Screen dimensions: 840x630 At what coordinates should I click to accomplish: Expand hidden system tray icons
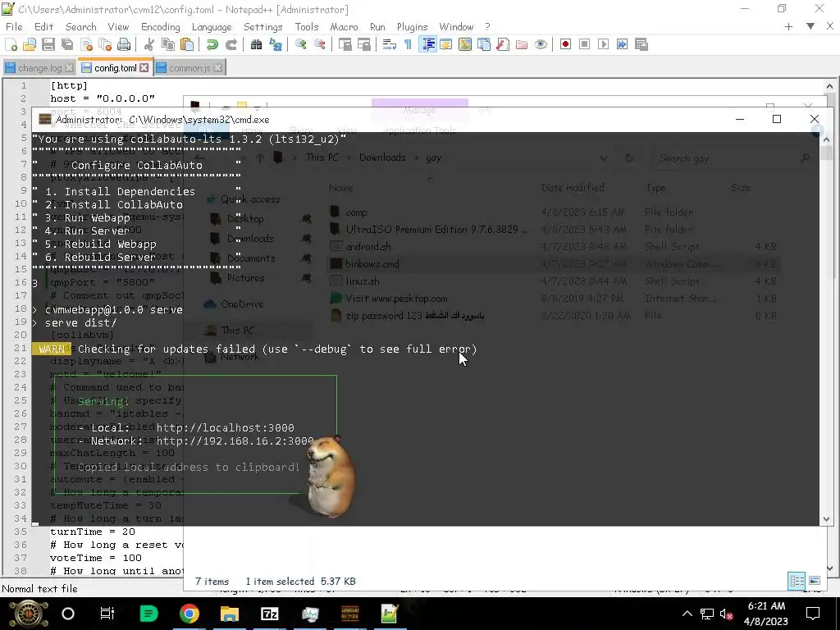pyautogui.click(x=687, y=614)
